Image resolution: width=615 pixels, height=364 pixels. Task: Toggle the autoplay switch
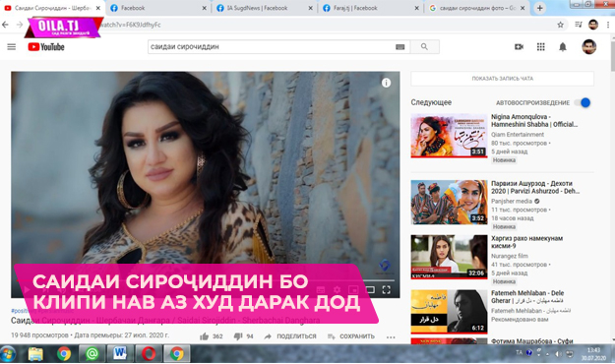coord(583,102)
